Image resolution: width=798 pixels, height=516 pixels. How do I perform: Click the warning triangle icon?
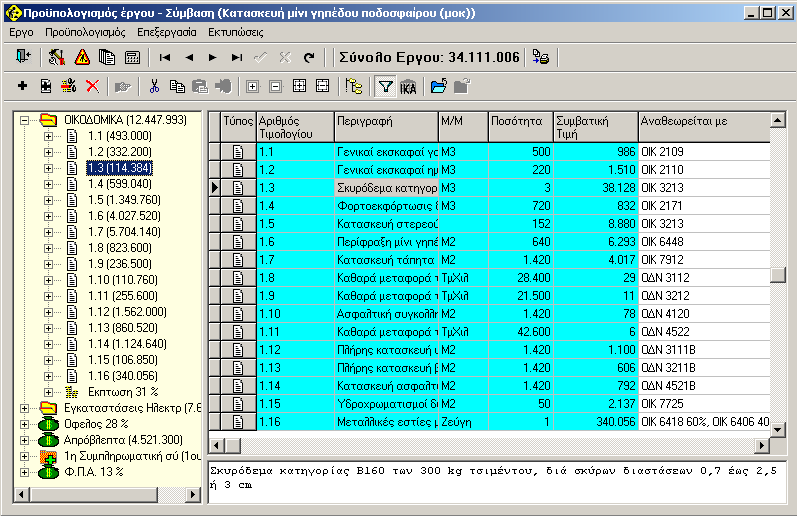[82, 58]
